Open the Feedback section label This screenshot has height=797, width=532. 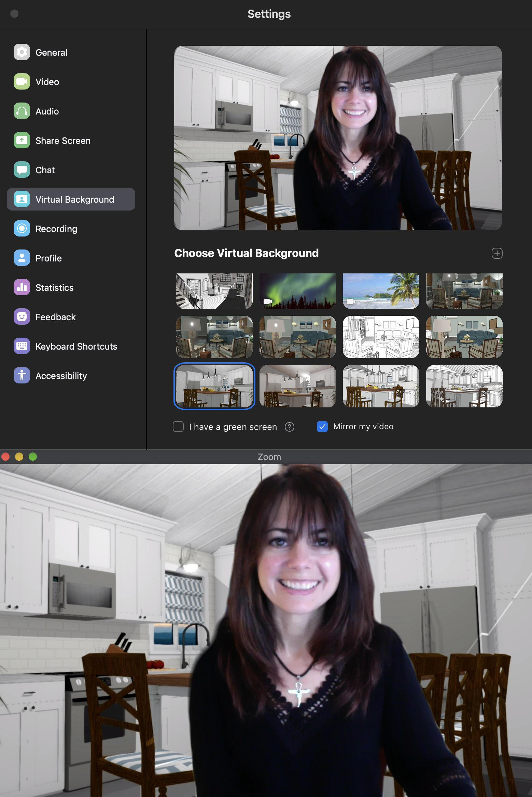click(56, 317)
